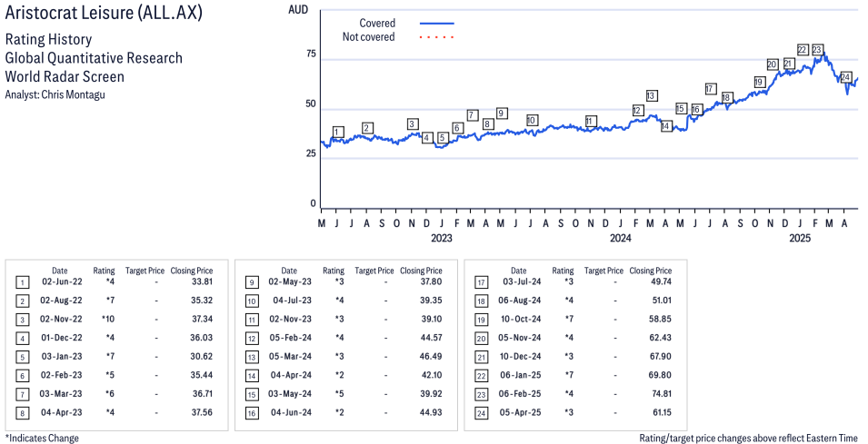Select chart marker 2 near August 2022
The height and width of the screenshot is (444, 868).
tap(366, 128)
